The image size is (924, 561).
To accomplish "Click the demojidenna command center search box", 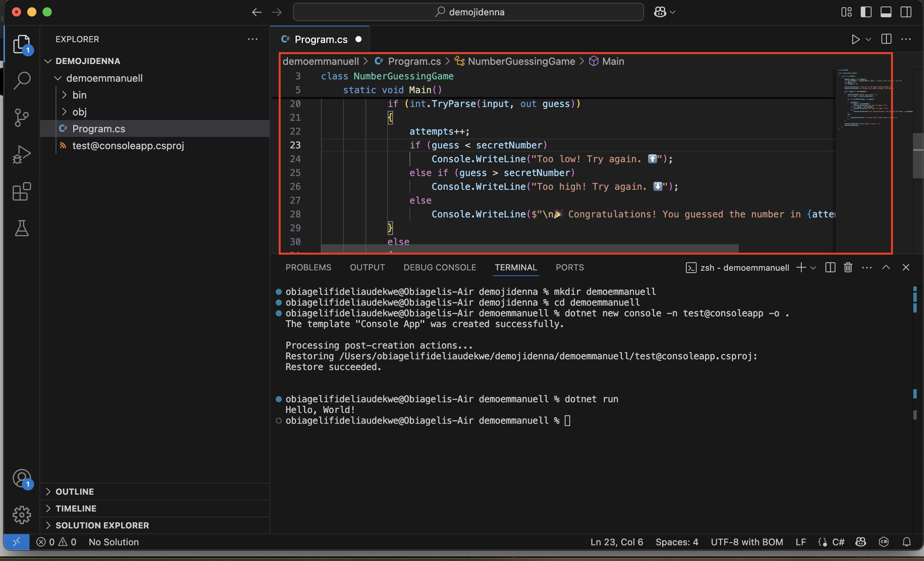I will (x=468, y=12).
